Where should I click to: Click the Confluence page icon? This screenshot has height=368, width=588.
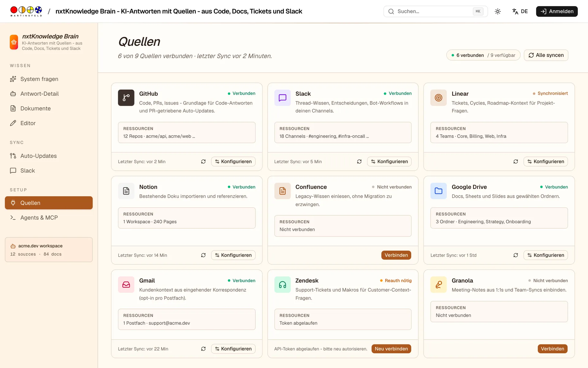[x=282, y=191]
